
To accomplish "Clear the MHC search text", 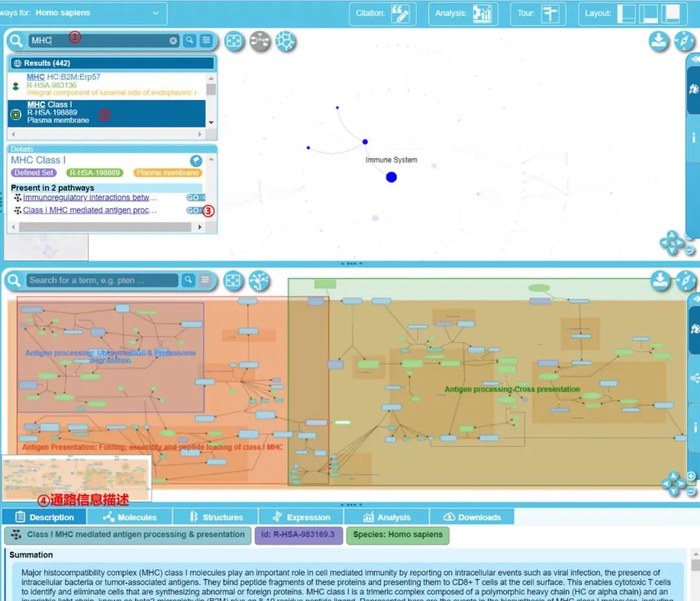I will point(173,41).
